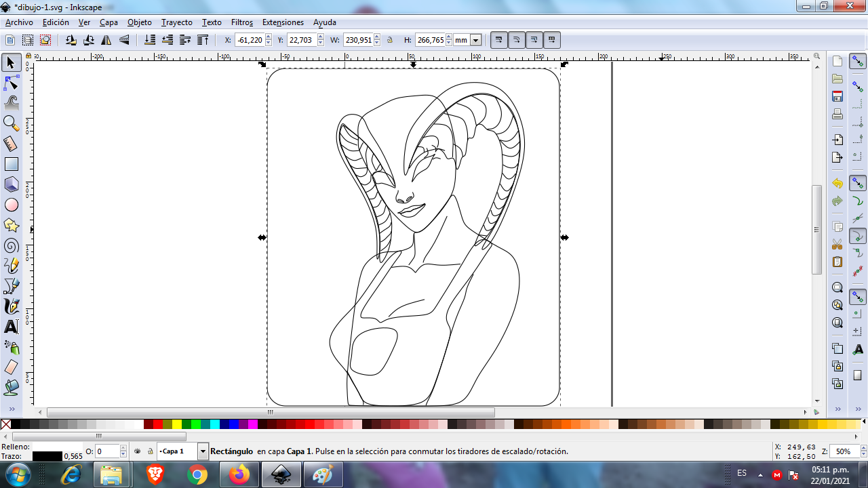Image resolution: width=868 pixels, height=488 pixels.
Task: Click the Undo arrow icon
Action: coord(837,184)
